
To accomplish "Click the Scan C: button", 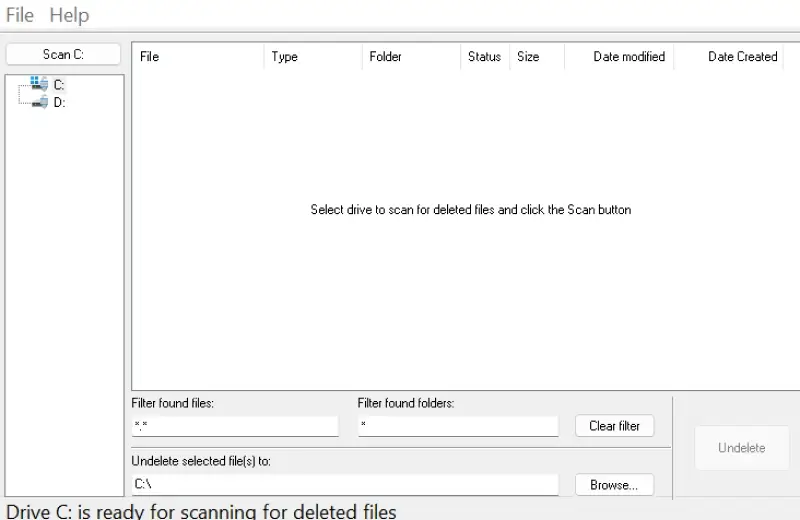I will pyautogui.click(x=63, y=55).
